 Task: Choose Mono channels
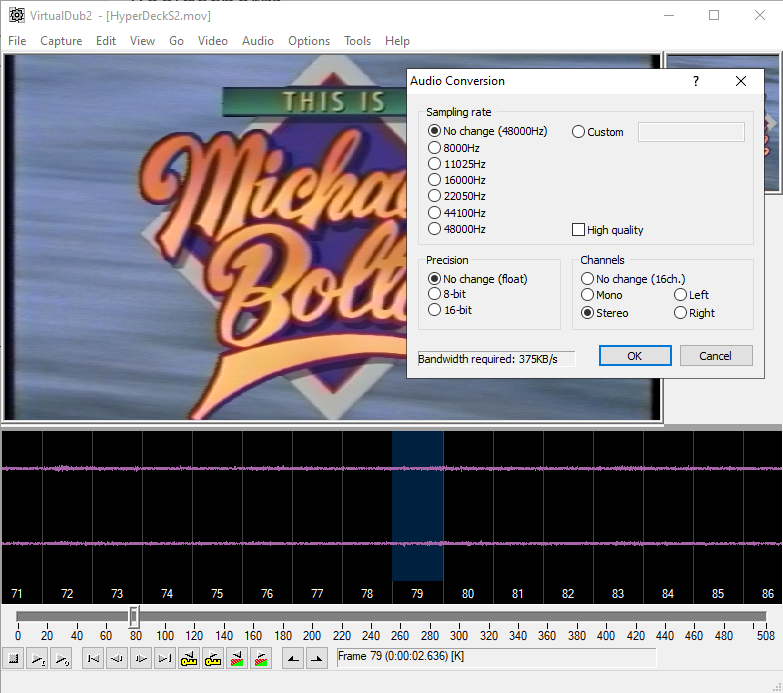(602, 295)
